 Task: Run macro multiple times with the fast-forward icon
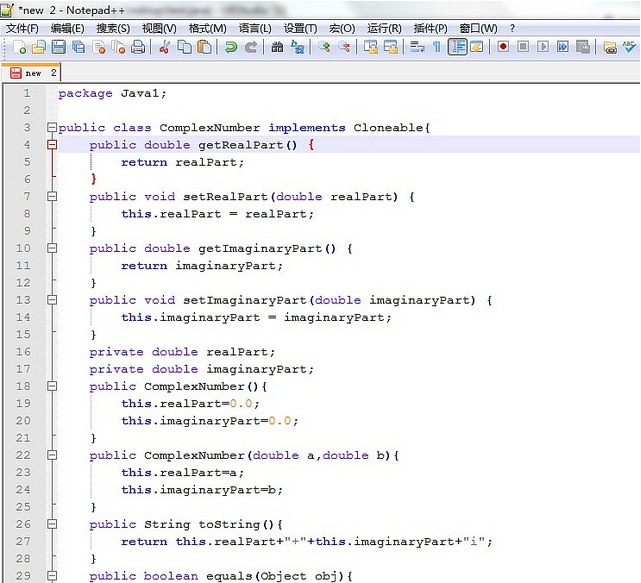[x=563, y=47]
